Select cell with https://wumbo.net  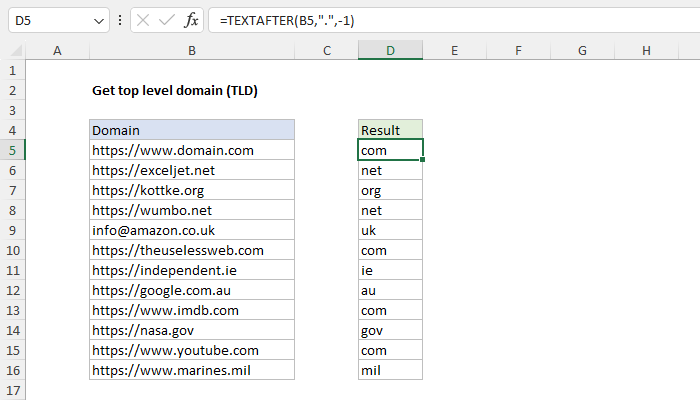192,210
